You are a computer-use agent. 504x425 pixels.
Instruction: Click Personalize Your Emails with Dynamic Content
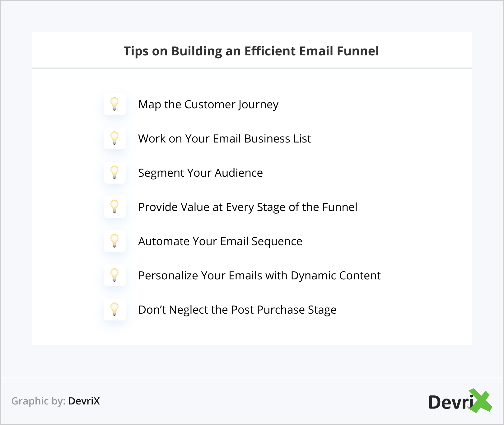259,276
